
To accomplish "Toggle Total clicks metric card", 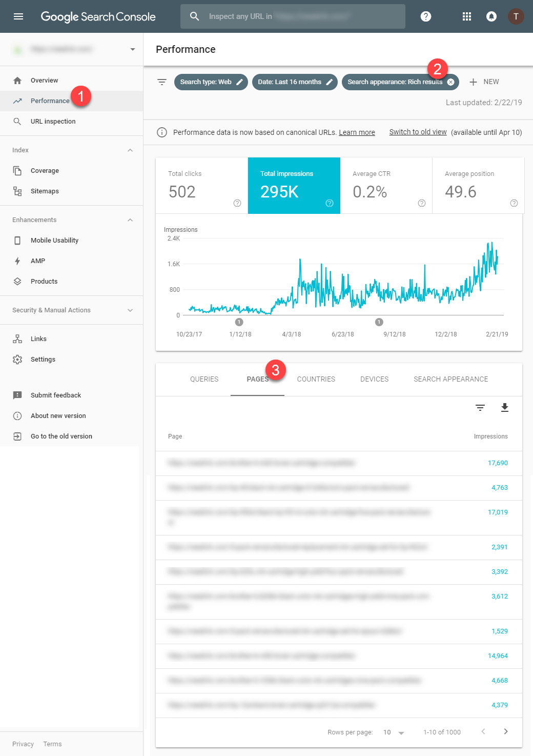I will (202, 186).
